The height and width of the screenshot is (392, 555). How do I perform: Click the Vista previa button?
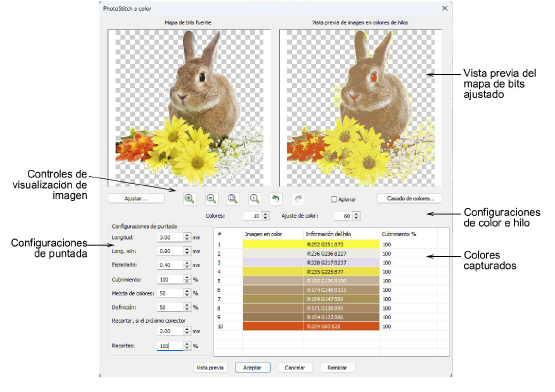[210, 368]
